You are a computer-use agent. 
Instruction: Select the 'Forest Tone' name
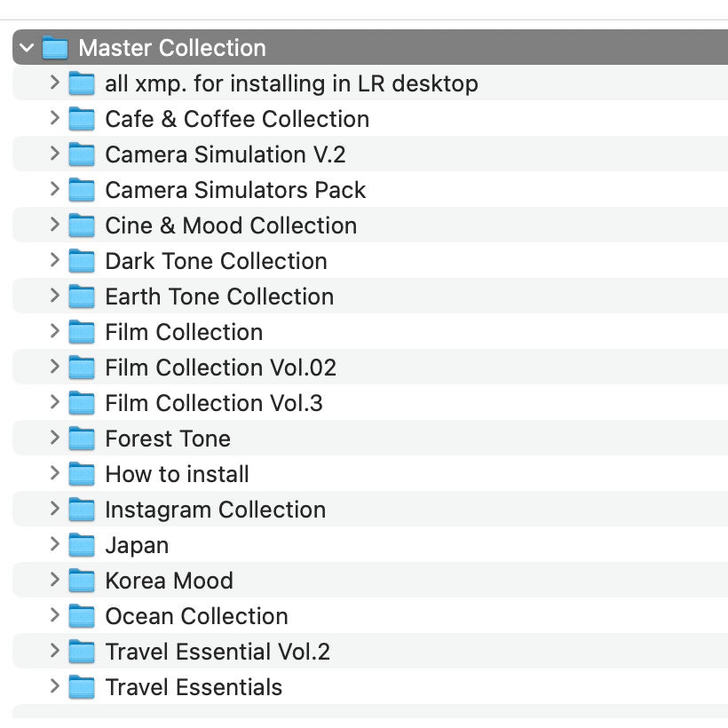pyautogui.click(x=168, y=439)
